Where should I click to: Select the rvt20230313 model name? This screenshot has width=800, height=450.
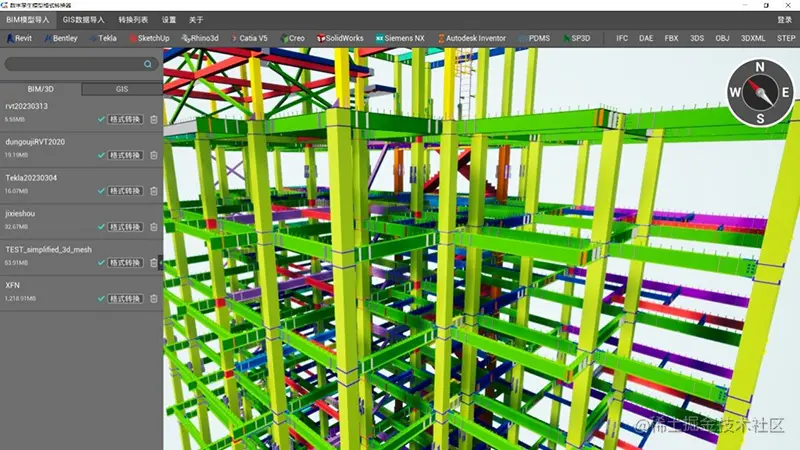[x=27, y=106]
